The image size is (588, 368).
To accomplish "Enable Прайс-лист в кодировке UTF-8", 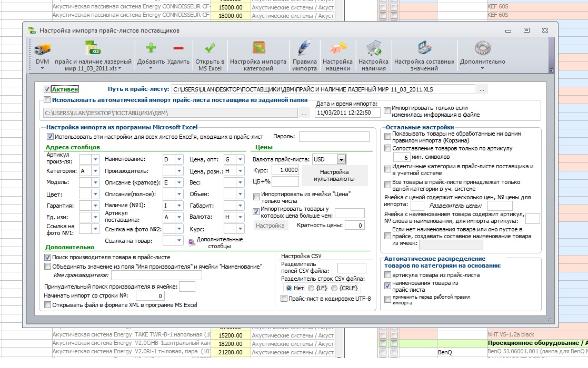I will pyautogui.click(x=284, y=299).
